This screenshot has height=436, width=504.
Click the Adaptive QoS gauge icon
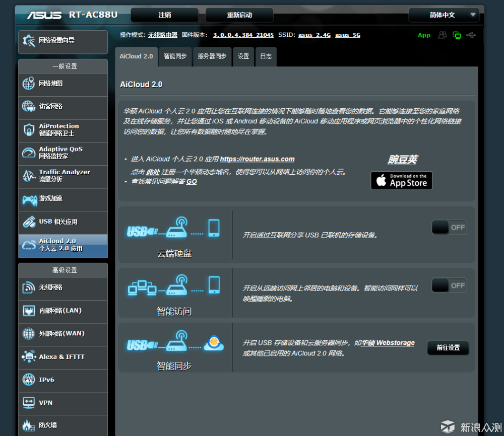pos(29,153)
